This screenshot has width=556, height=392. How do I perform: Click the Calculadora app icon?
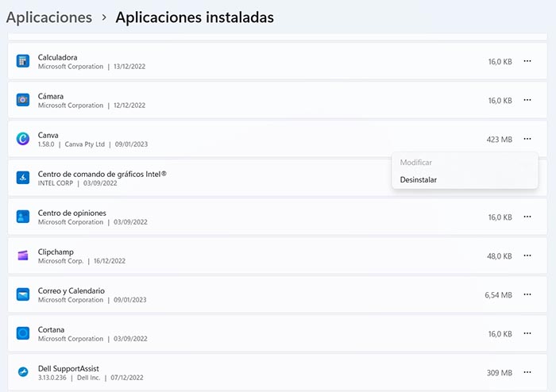23,61
